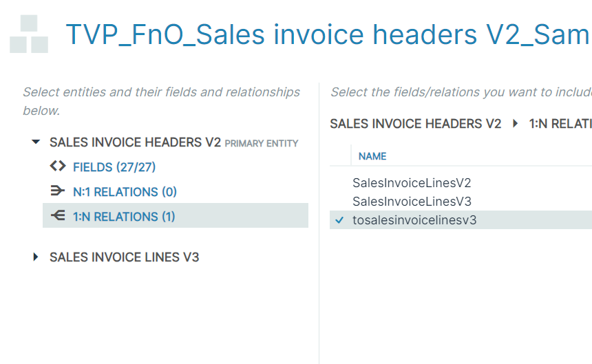Viewport: 592px width, 364px height.
Task: Click the TVP_FnO_Sales invoice headers title
Action: (328, 34)
